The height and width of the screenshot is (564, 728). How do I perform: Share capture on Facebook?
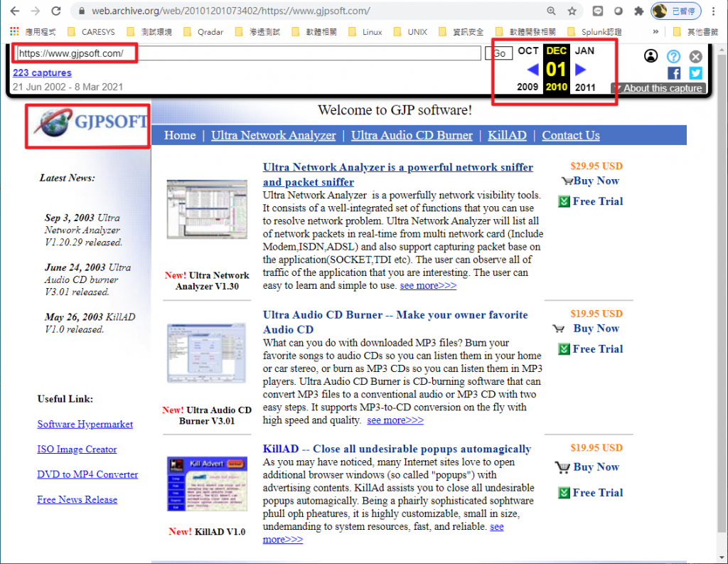(674, 73)
